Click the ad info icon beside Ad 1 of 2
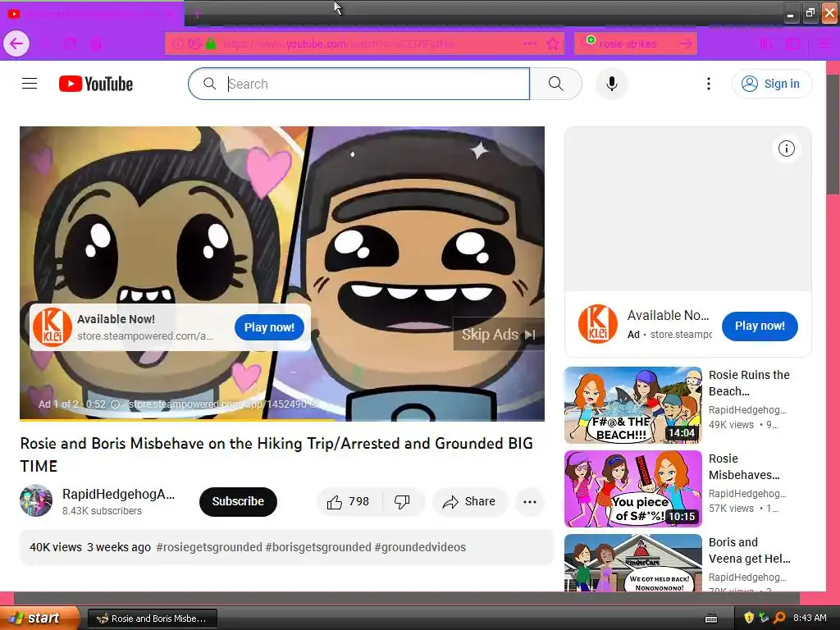Viewport: 840px width, 630px height. (x=115, y=404)
